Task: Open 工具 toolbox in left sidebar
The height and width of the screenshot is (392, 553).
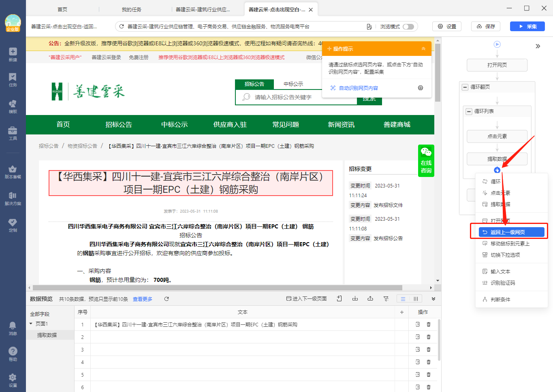Action: tap(13, 133)
